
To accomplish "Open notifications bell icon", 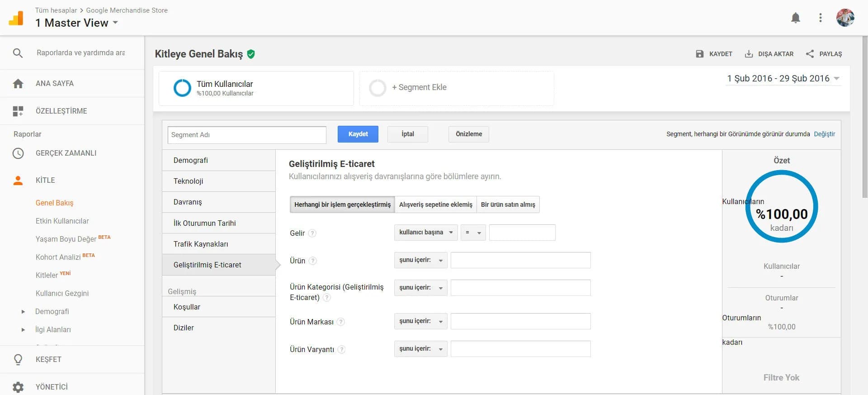I will pos(796,18).
